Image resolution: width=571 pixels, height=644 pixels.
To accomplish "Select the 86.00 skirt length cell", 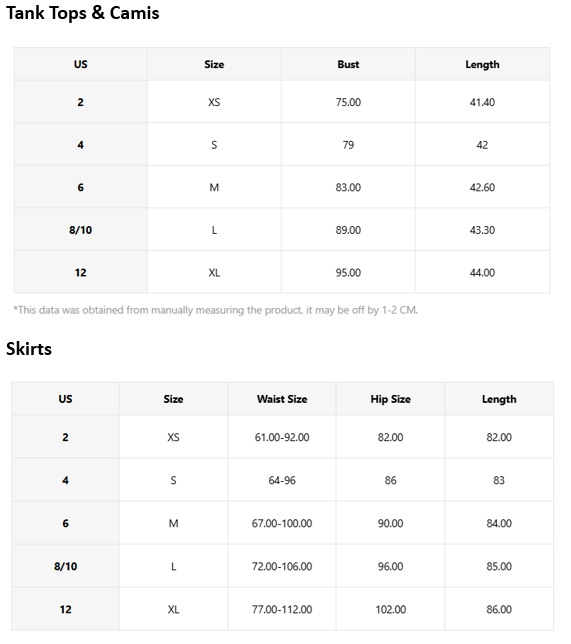I will point(499,610).
